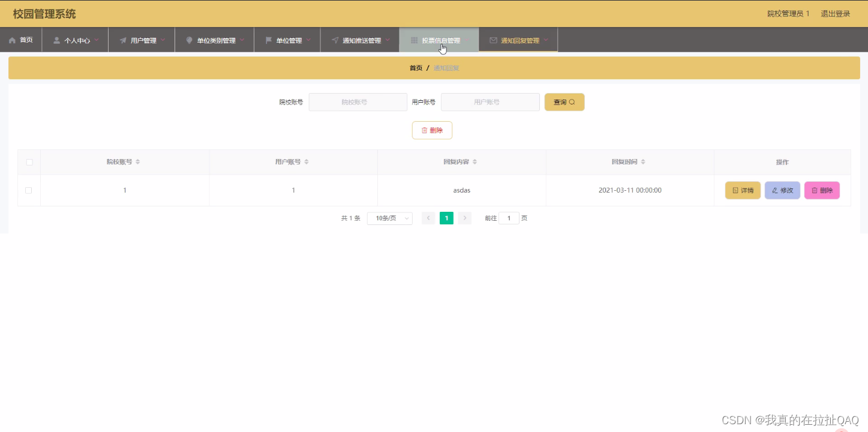
Task: Click the home icon in the navigation bar
Action: coord(12,40)
